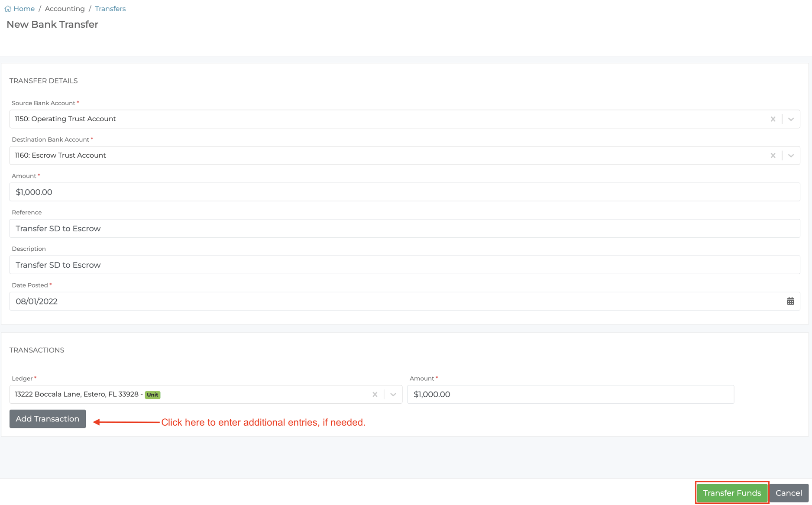Click the Date Posted input field
This screenshot has width=812, height=505.
click(390, 301)
